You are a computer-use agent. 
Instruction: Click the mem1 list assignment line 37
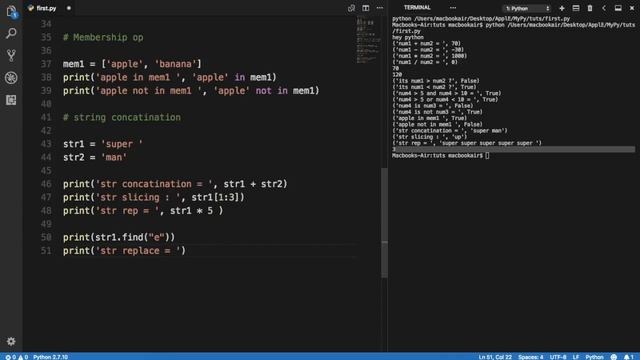tap(132, 64)
